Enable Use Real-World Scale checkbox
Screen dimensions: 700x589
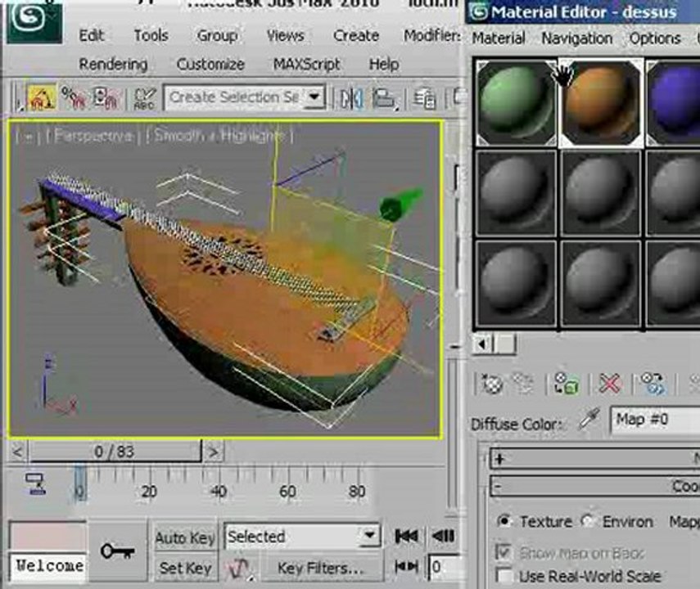point(504,575)
